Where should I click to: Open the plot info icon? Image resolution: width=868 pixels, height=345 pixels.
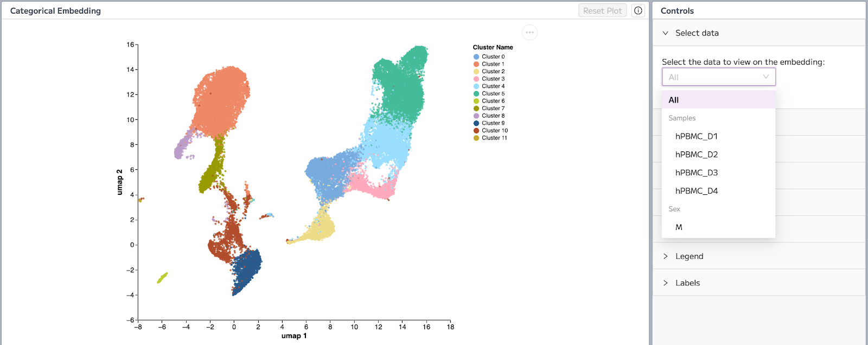pyautogui.click(x=638, y=10)
